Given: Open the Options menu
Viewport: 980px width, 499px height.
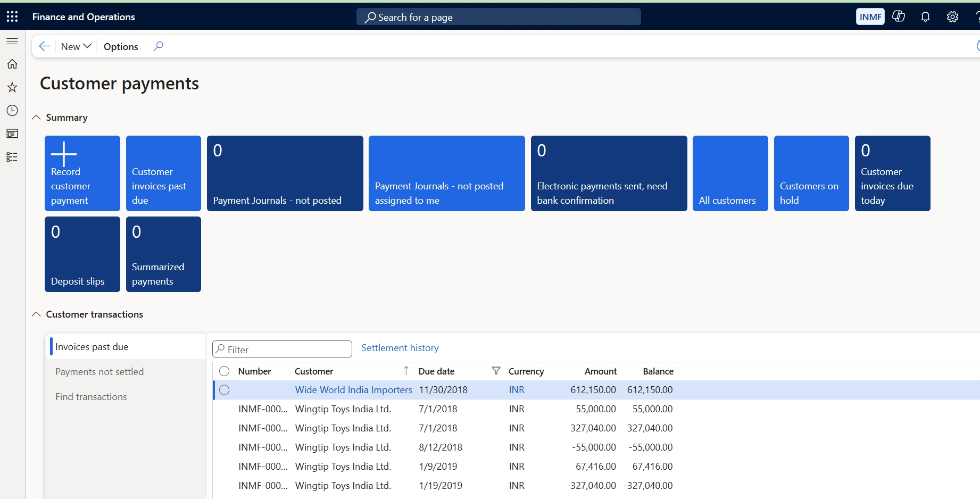Looking at the screenshot, I should [x=121, y=46].
